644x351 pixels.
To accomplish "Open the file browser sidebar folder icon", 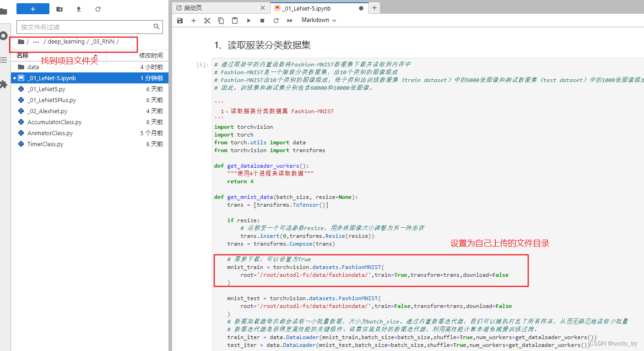I will pyautogui.click(x=4, y=11).
